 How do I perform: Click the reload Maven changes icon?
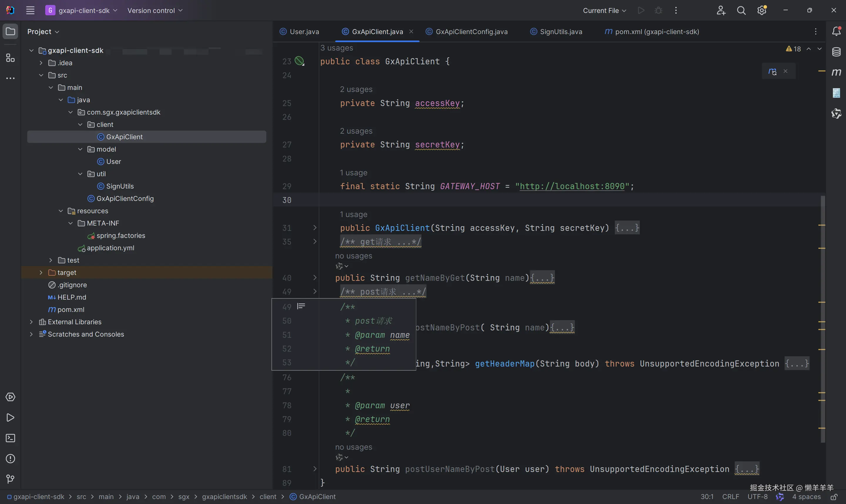pyautogui.click(x=772, y=71)
